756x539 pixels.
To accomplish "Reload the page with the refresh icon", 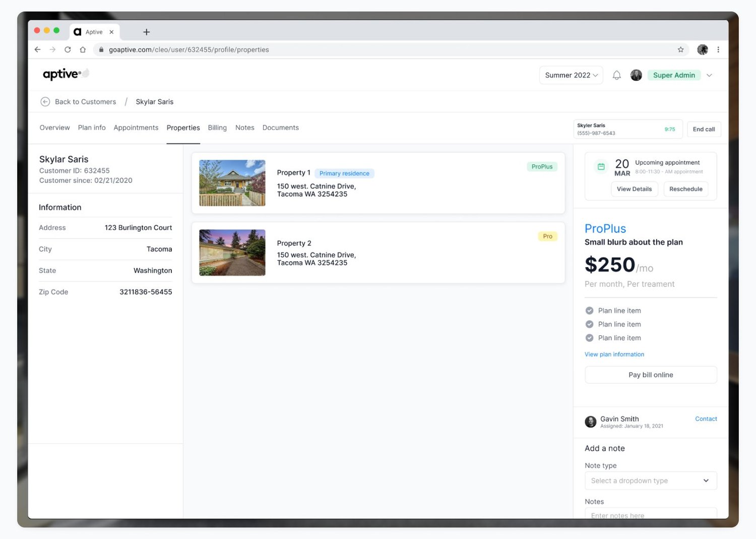I will pyautogui.click(x=68, y=49).
